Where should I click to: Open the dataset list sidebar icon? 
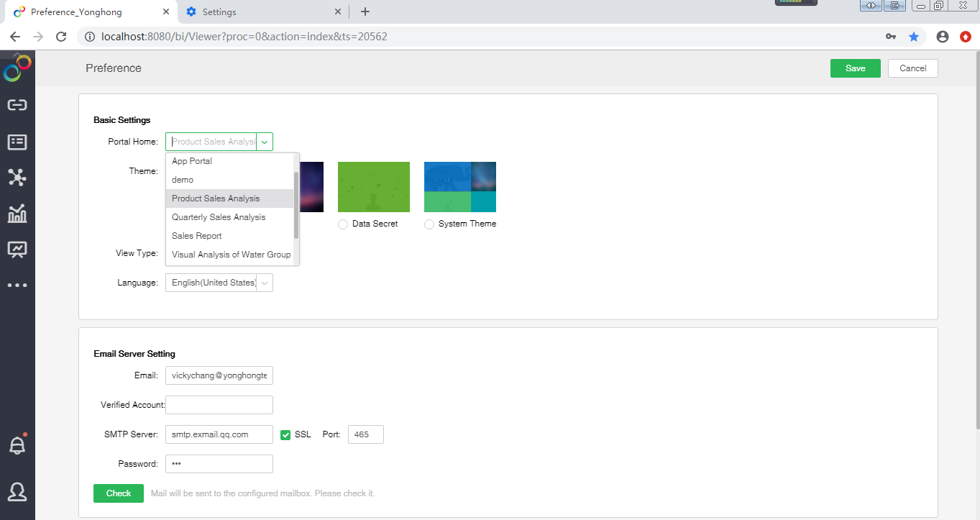[17, 142]
